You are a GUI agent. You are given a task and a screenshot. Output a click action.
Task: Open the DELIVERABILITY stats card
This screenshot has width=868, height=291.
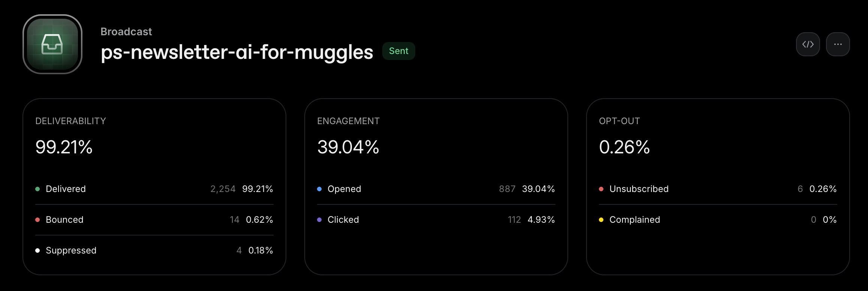tap(154, 186)
